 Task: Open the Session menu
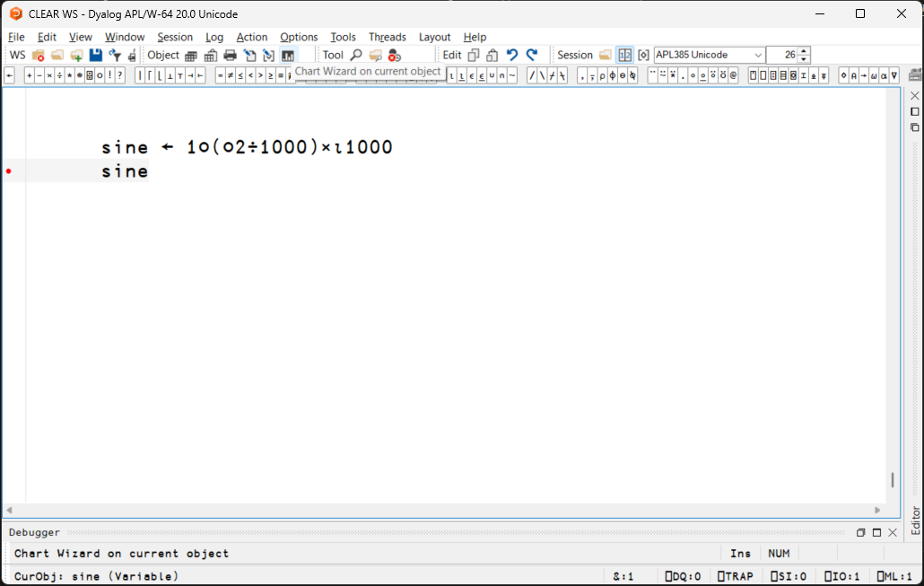point(175,37)
